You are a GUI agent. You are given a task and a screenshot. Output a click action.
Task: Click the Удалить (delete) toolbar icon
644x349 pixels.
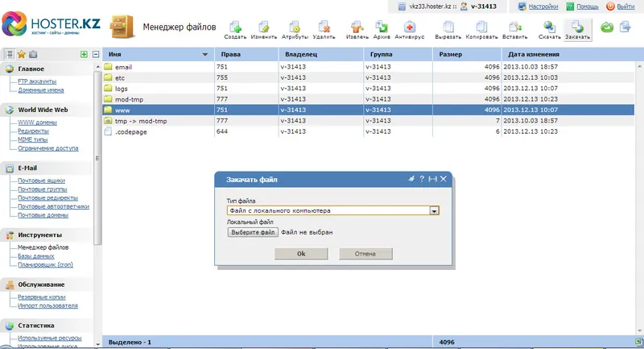pyautogui.click(x=324, y=30)
